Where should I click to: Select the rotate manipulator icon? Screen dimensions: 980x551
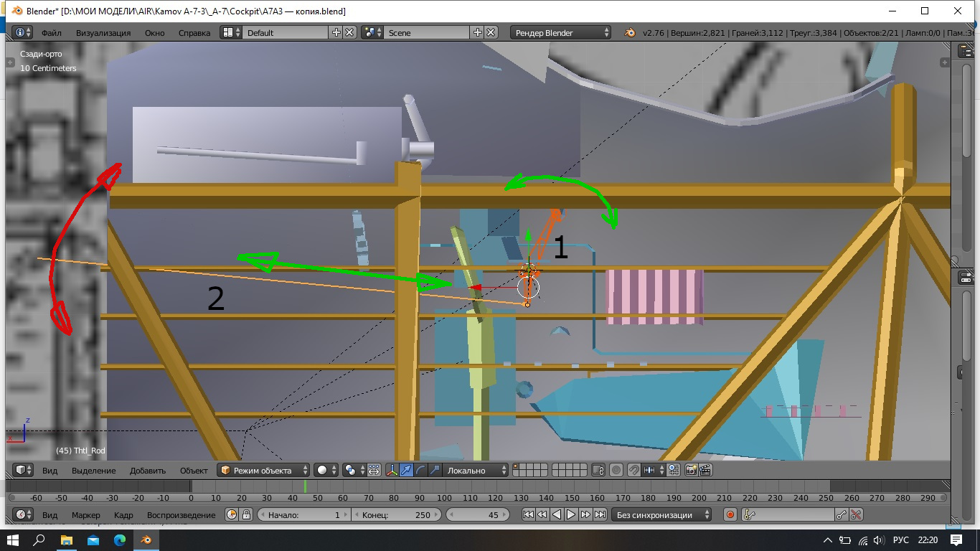click(420, 471)
